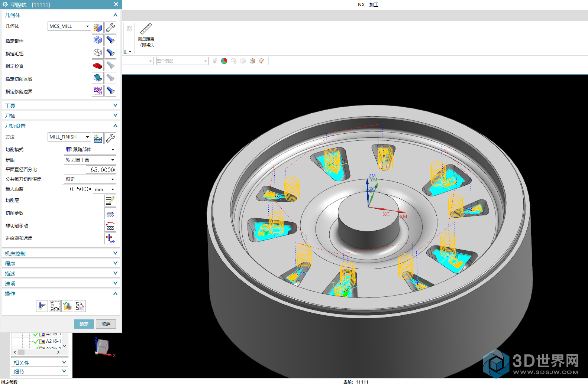Expand the 刀轴 section
588x384 pixels.
pyautogui.click(x=61, y=116)
